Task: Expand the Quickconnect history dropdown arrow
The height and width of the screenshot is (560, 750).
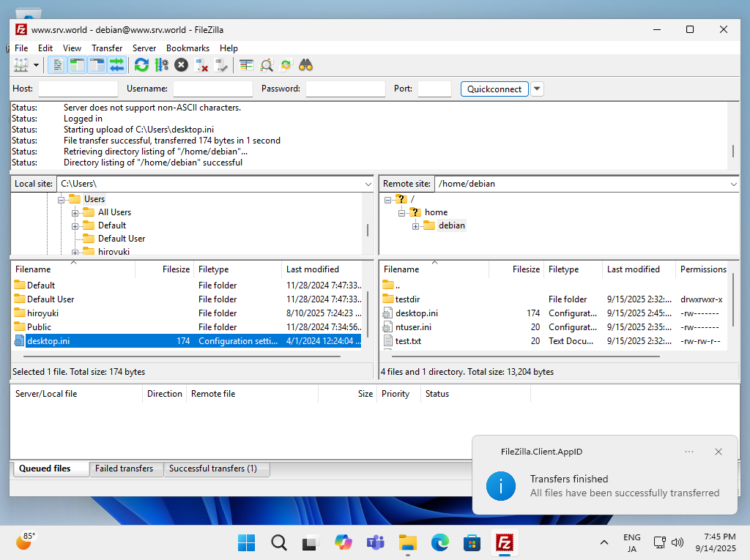Action: click(537, 89)
